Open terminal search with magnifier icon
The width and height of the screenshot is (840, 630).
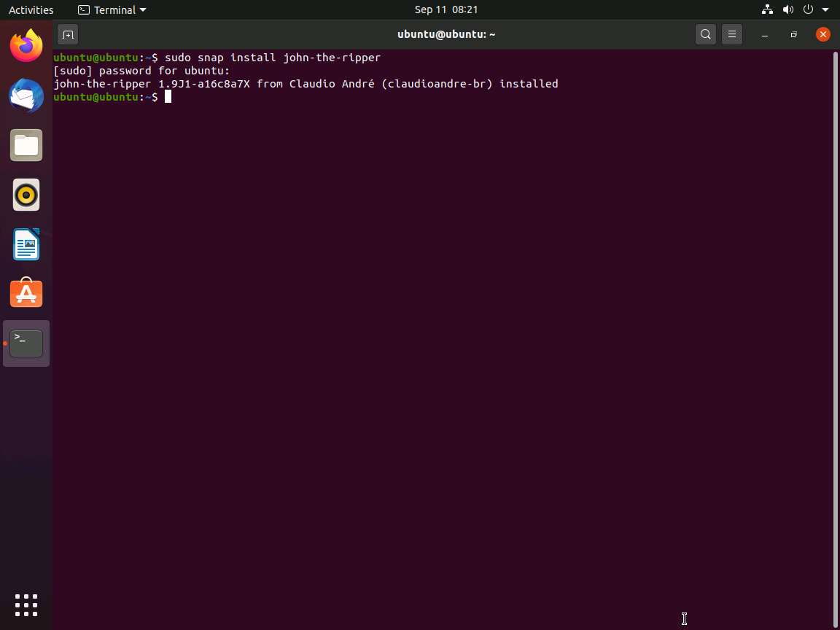click(706, 35)
